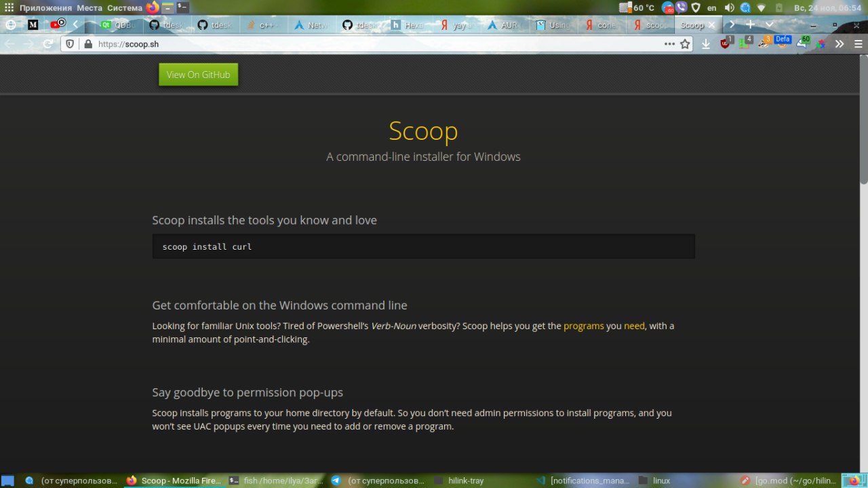Launch Firefox from the top panel

[153, 7]
